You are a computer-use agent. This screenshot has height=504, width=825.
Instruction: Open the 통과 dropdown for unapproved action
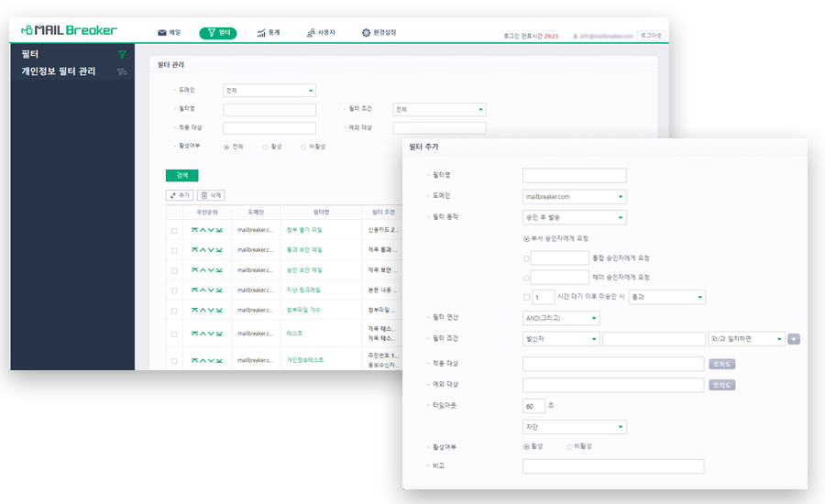pos(666,297)
